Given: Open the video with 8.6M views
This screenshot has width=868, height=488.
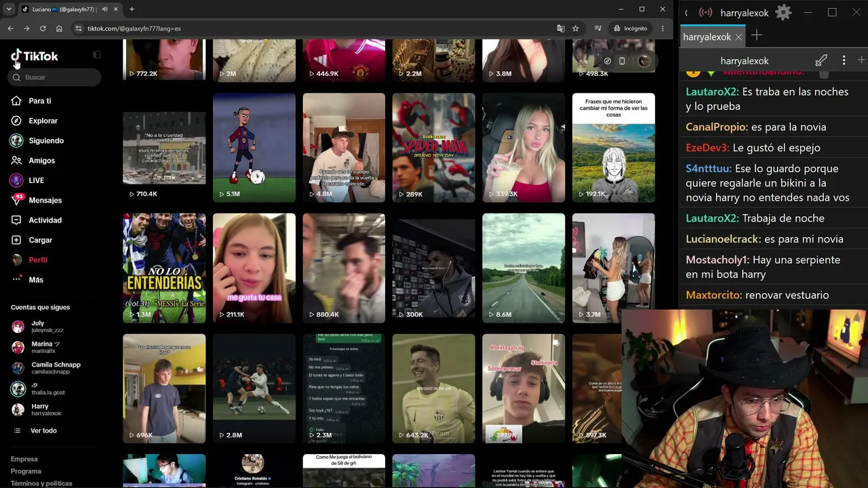Looking at the screenshot, I should [x=524, y=268].
